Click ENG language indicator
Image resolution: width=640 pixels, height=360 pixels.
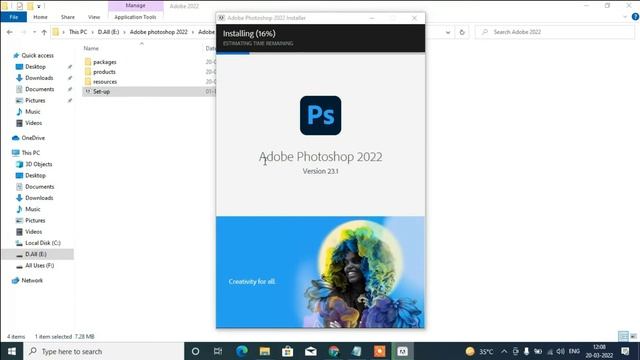tap(574, 351)
